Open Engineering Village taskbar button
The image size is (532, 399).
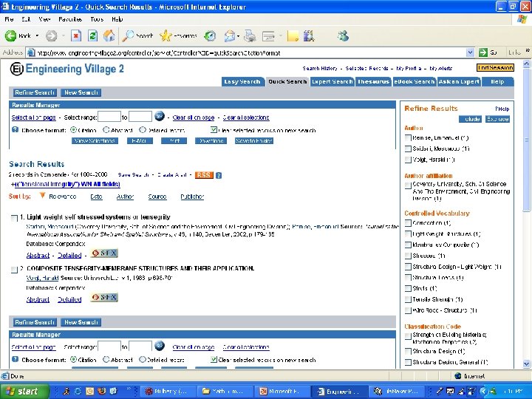tap(339, 391)
